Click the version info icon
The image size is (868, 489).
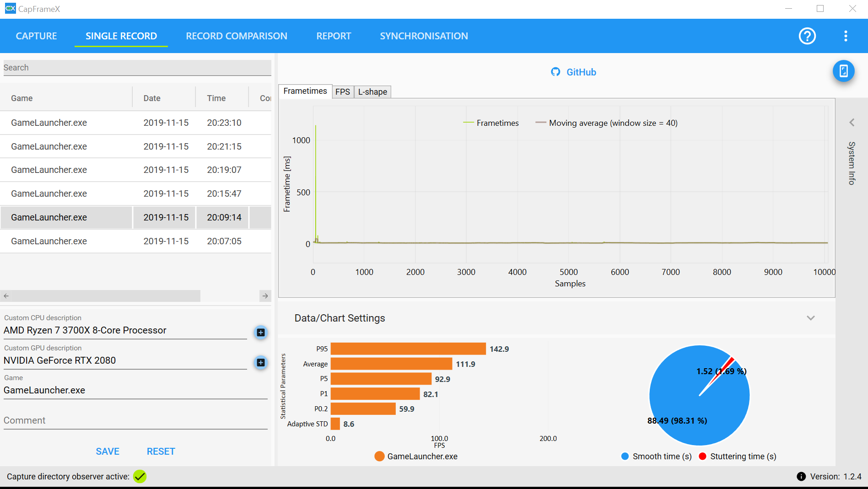tap(801, 477)
